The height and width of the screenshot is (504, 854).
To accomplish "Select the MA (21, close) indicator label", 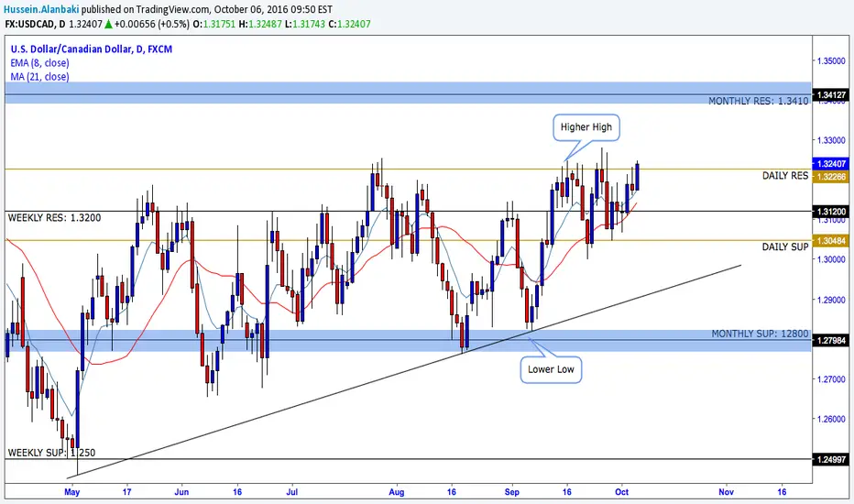I will [39, 77].
